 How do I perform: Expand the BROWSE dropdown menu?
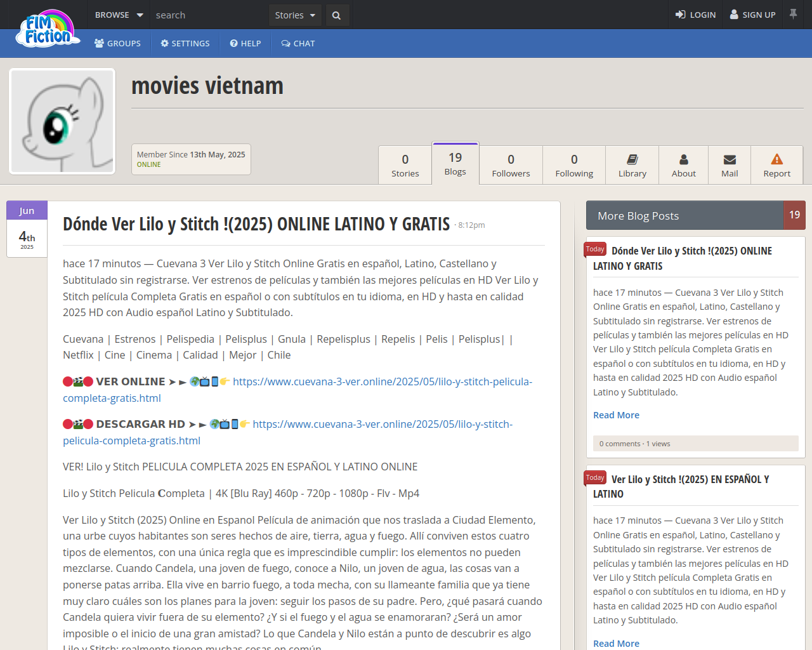[x=119, y=15]
